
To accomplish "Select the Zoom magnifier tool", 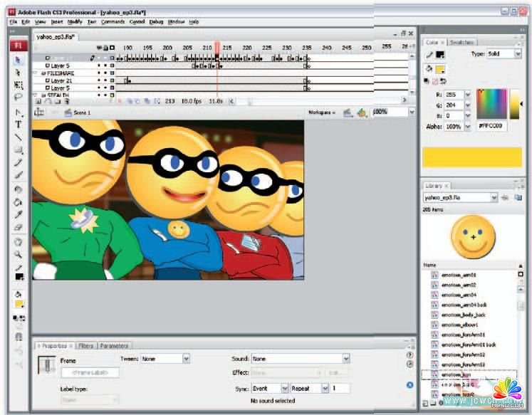I will pos(19,253).
